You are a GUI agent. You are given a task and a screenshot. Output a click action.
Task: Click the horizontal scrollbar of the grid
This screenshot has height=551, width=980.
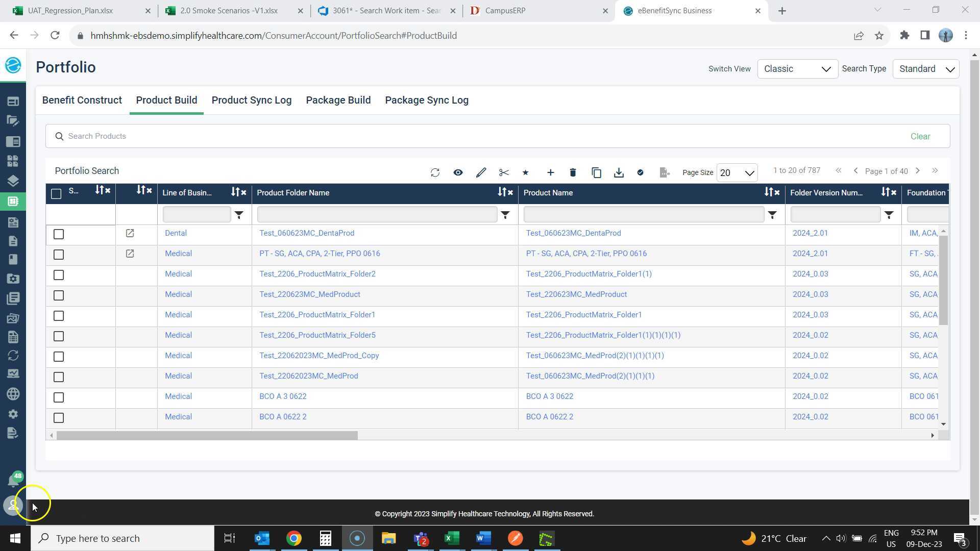[x=207, y=435]
